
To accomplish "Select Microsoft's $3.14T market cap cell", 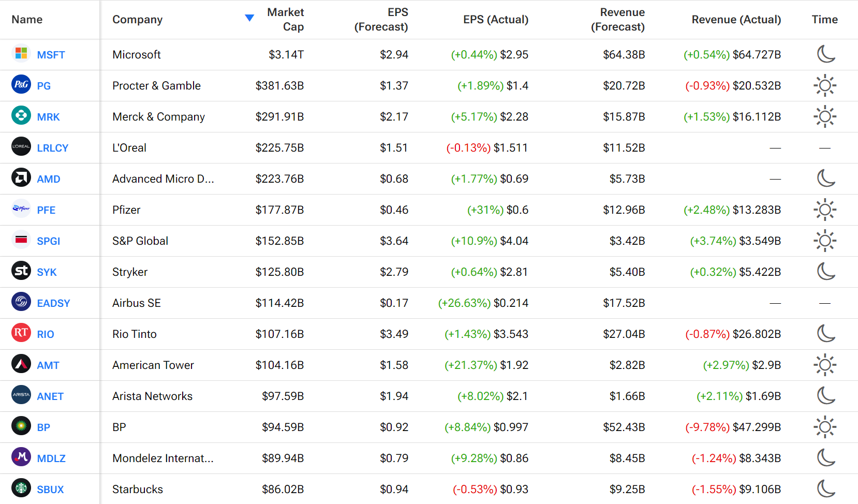I will pos(286,54).
